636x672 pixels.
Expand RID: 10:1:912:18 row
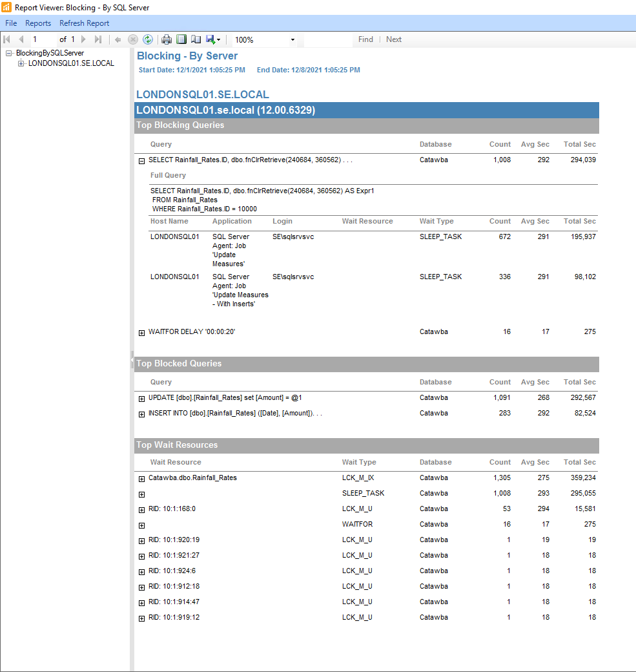(142, 587)
